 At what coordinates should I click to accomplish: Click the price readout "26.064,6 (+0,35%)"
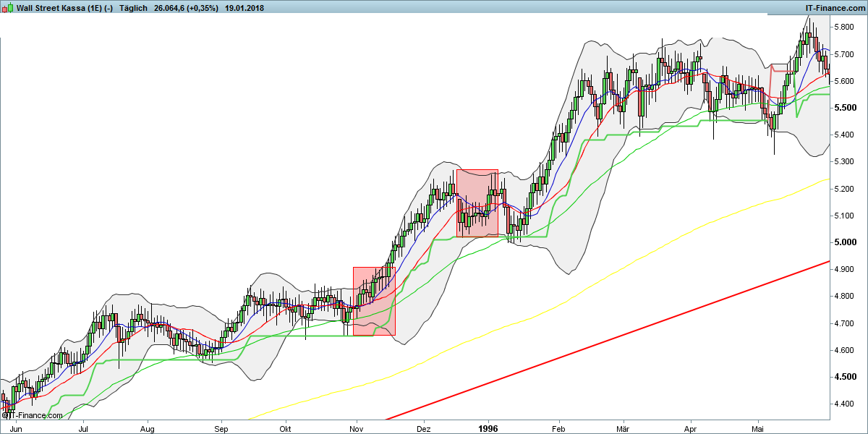click(186, 7)
